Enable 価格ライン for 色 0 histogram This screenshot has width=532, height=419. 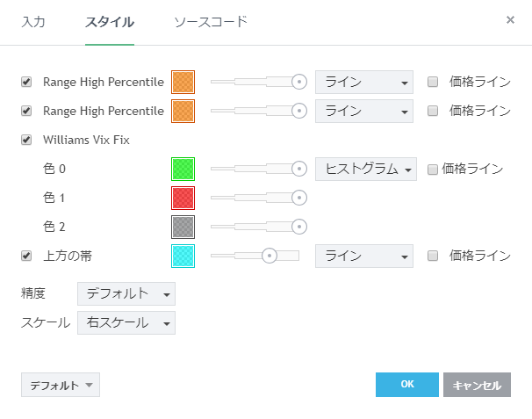click(x=433, y=169)
